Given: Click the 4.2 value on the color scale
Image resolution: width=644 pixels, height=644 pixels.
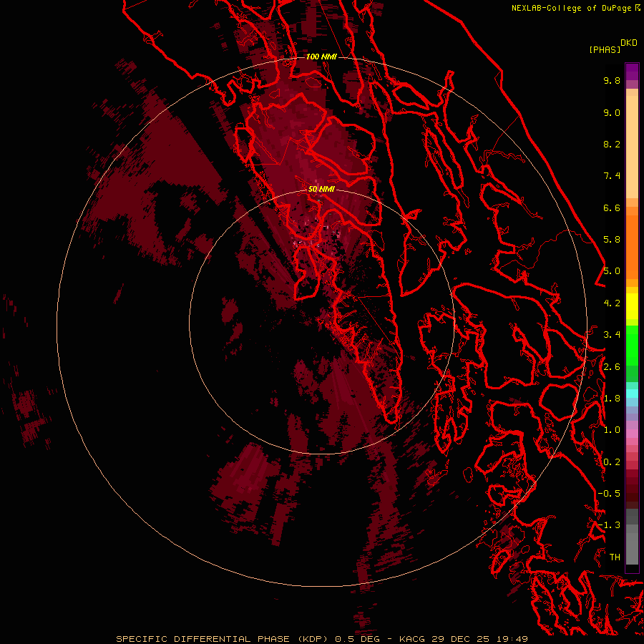Looking at the screenshot, I should (612, 303).
